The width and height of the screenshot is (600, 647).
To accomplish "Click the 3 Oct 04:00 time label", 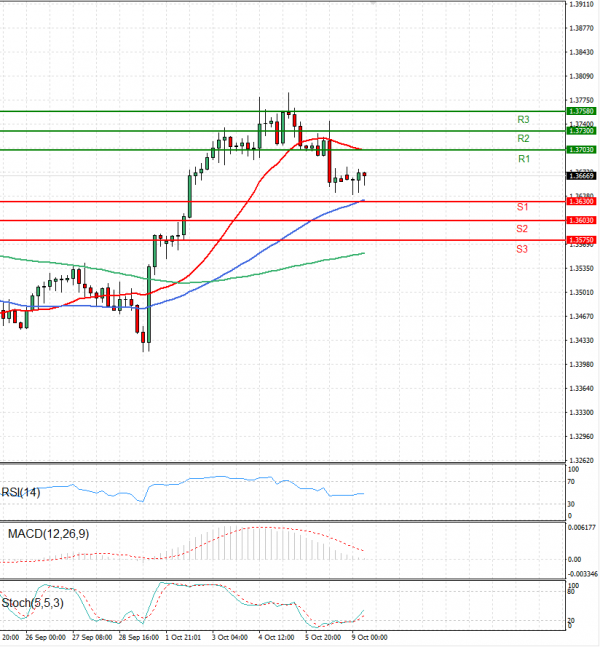I will (x=230, y=638).
